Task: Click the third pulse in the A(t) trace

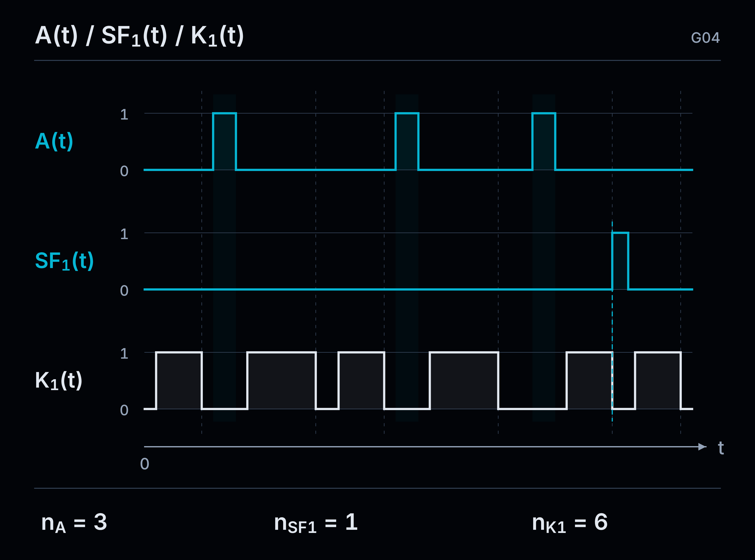Action: click(x=544, y=141)
